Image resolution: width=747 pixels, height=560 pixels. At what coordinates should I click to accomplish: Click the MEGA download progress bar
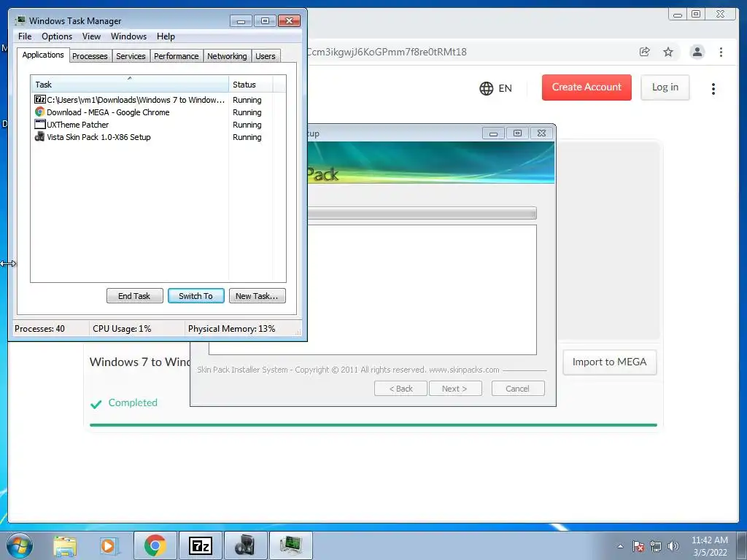[373, 425]
